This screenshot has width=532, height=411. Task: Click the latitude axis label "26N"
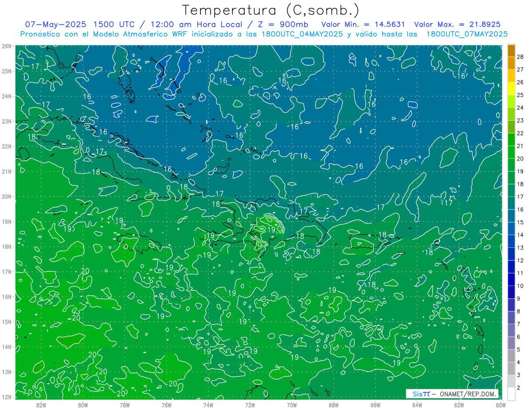tap(7, 46)
